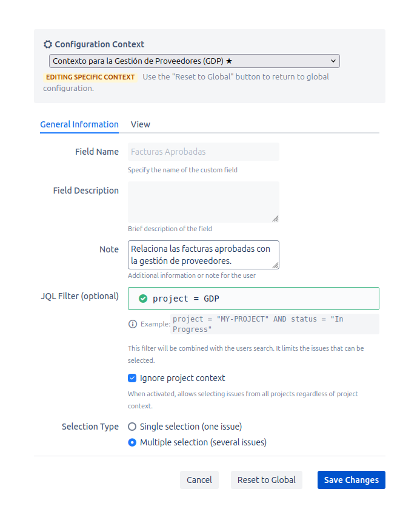The image size is (420, 520).
Task: Click the Configuration Context gear icon
Action: tap(47, 44)
